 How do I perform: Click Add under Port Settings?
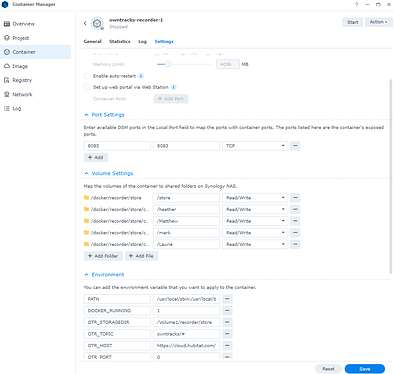(x=96, y=157)
